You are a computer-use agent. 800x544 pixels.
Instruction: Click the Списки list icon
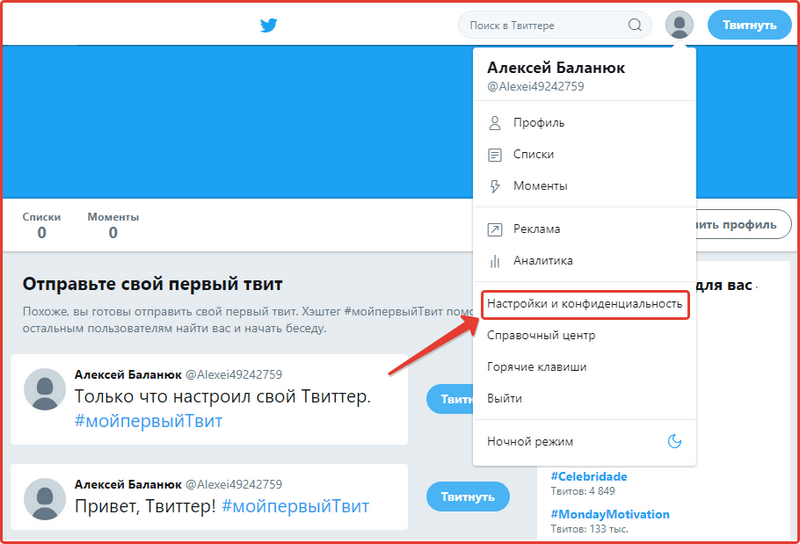[494, 155]
